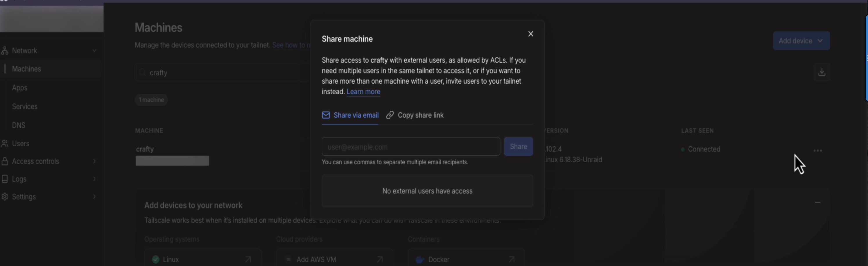Close the Share machine dialog

pyautogui.click(x=530, y=34)
